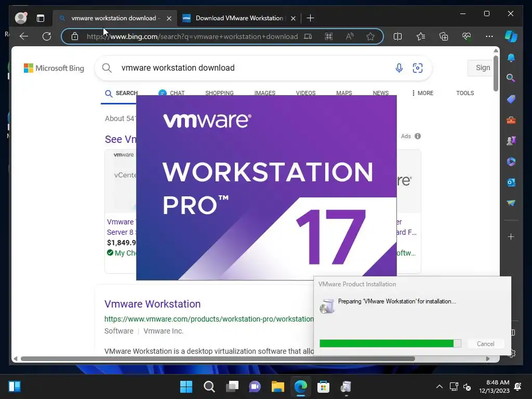Screen dimensions: 532x399
Task: Open Games chess icon in sidebar
Action: pyautogui.click(x=511, y=140)
